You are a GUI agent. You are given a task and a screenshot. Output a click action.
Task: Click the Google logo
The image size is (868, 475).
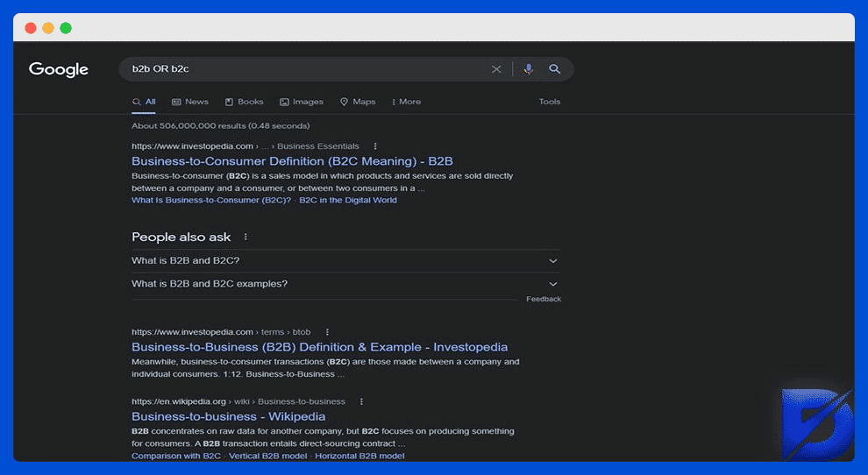pos(59,69)
